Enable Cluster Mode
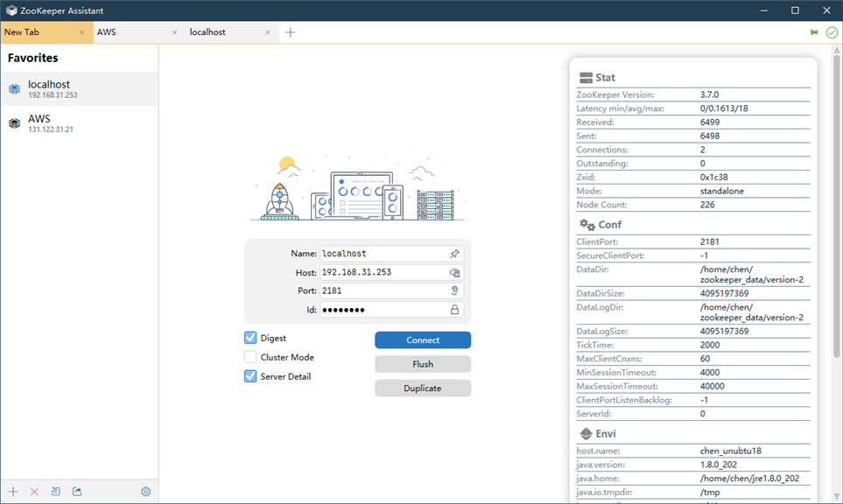The width and height of the screenshot is (843, 504). pyautogui.click(x=249, y=357)
